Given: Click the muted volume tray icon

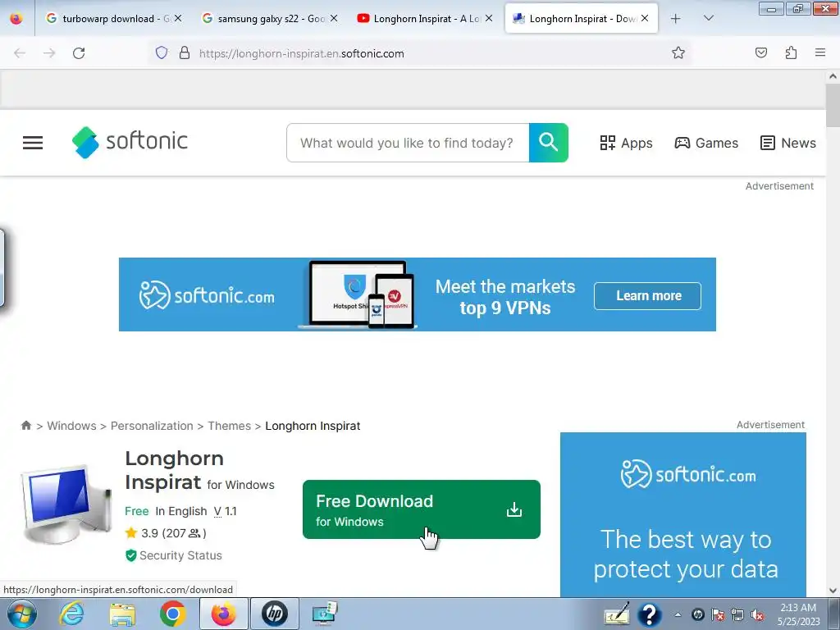Looking at the screenshot, I should point(757,615).
